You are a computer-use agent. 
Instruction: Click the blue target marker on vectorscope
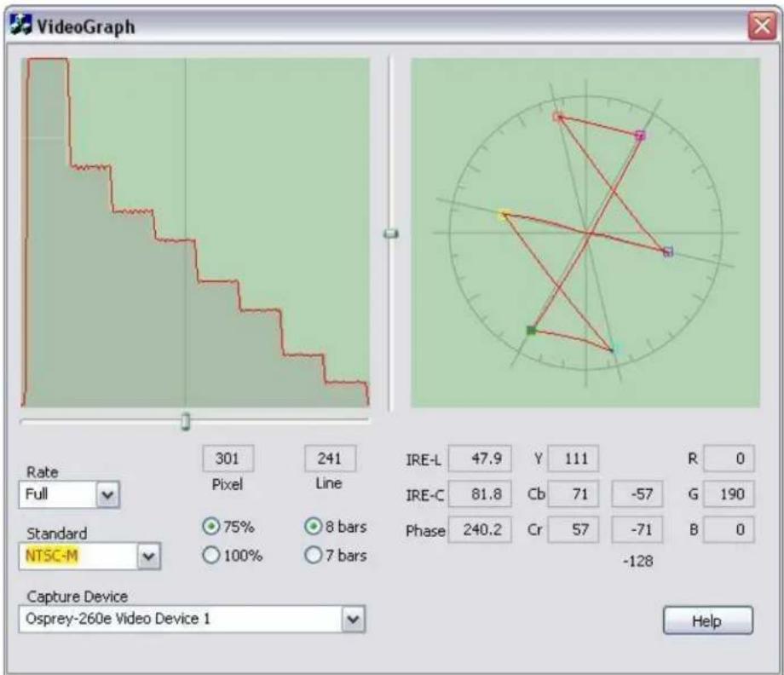[x=668, y=251]
